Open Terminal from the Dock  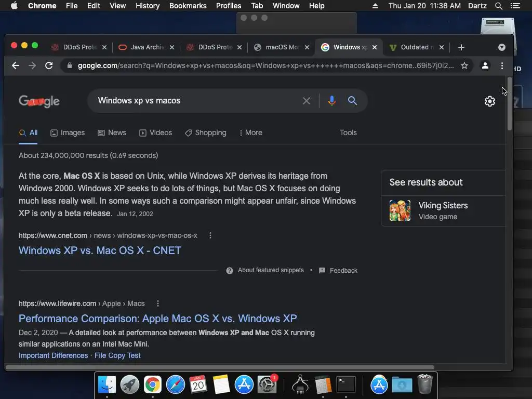345,384
